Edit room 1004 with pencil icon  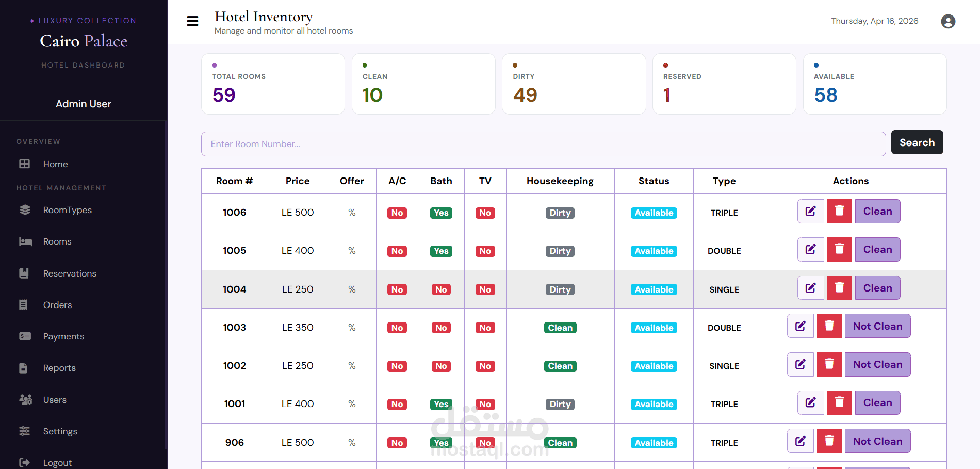point(811,288)
